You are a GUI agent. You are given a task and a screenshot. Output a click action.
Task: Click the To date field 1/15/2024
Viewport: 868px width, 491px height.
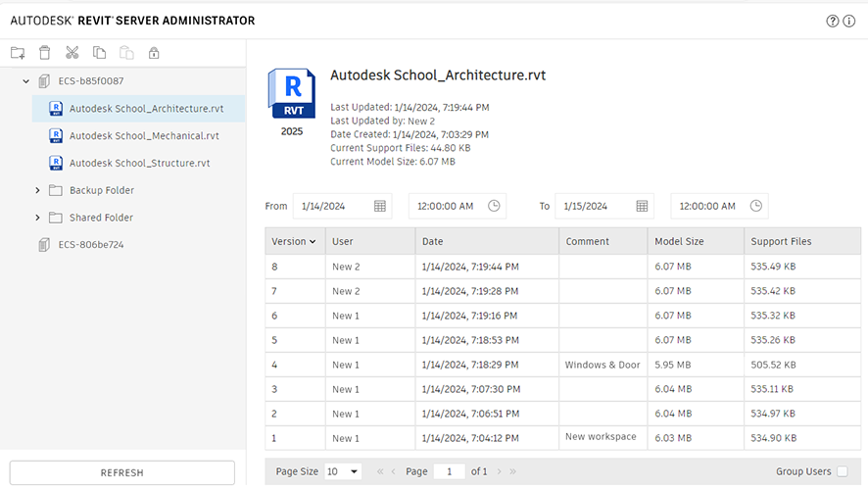pos(604,206)
